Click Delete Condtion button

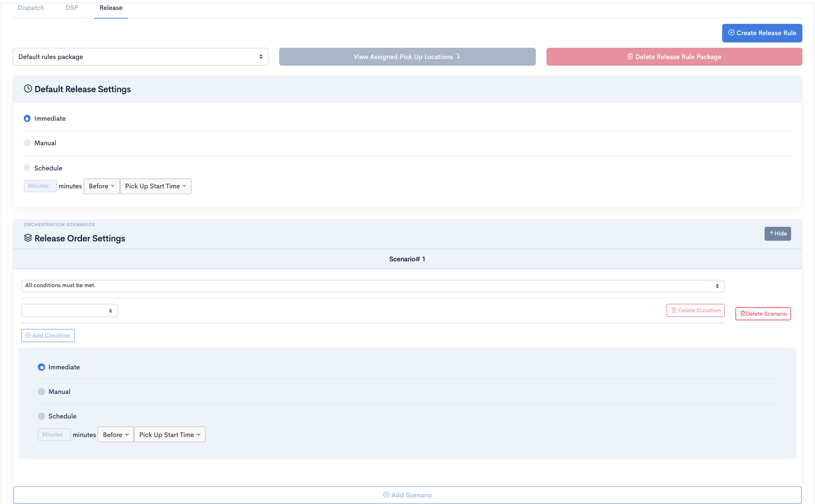695,310
